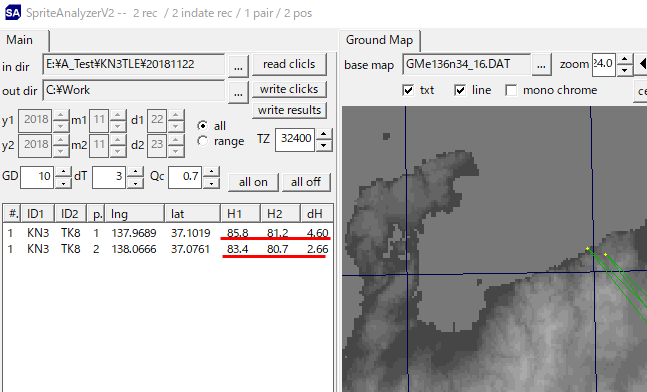Toggle the txt checkbox

point(408,90)
